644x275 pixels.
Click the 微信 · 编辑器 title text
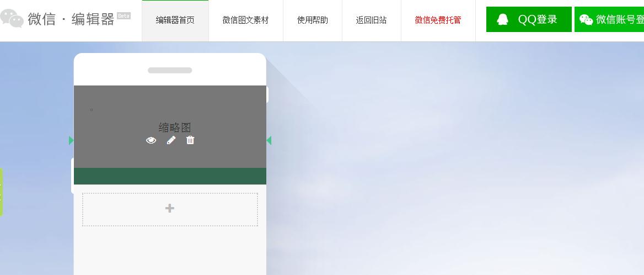click(x=71, y=19)
